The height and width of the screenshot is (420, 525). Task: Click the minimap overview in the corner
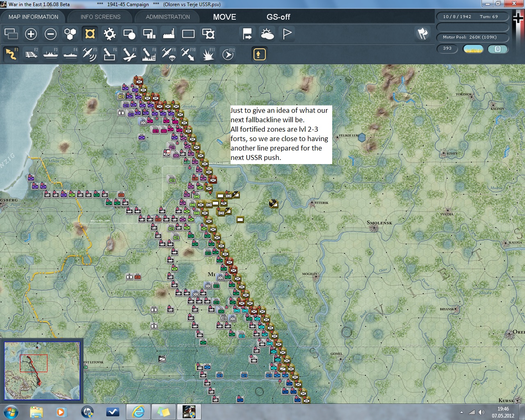click(42, 370)
